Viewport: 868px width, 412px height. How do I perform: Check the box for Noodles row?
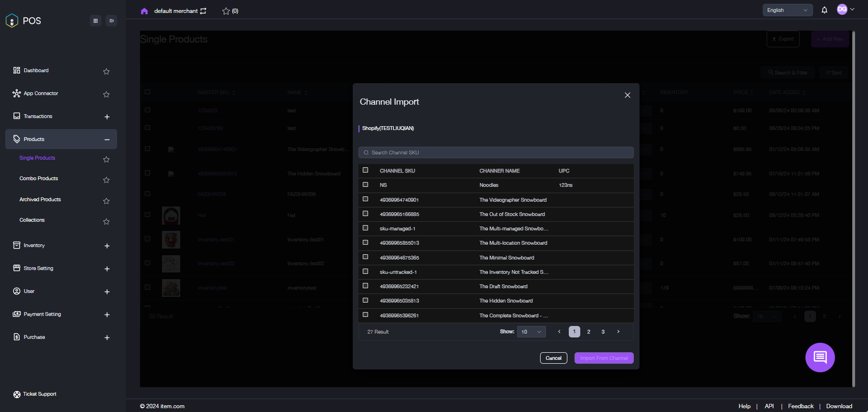click(366, 184)
